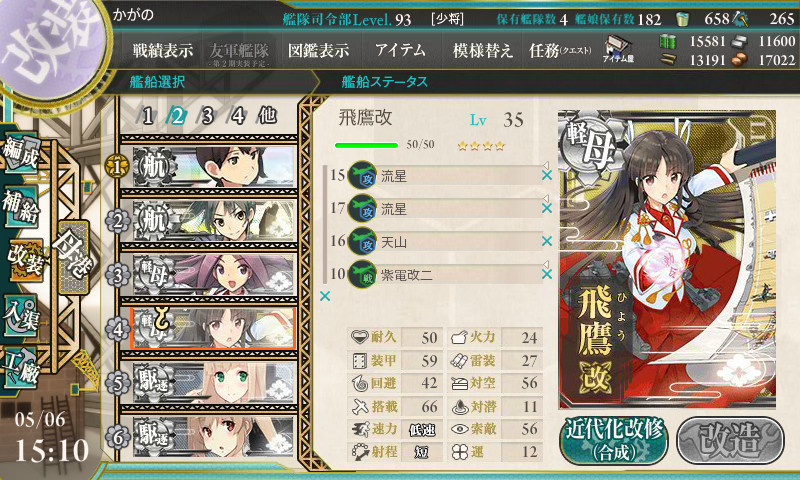Remove the 紫電改二 equipment with its X
This screenshot has width=800, height=480.
pyautogui.click(x=547, y=274)
